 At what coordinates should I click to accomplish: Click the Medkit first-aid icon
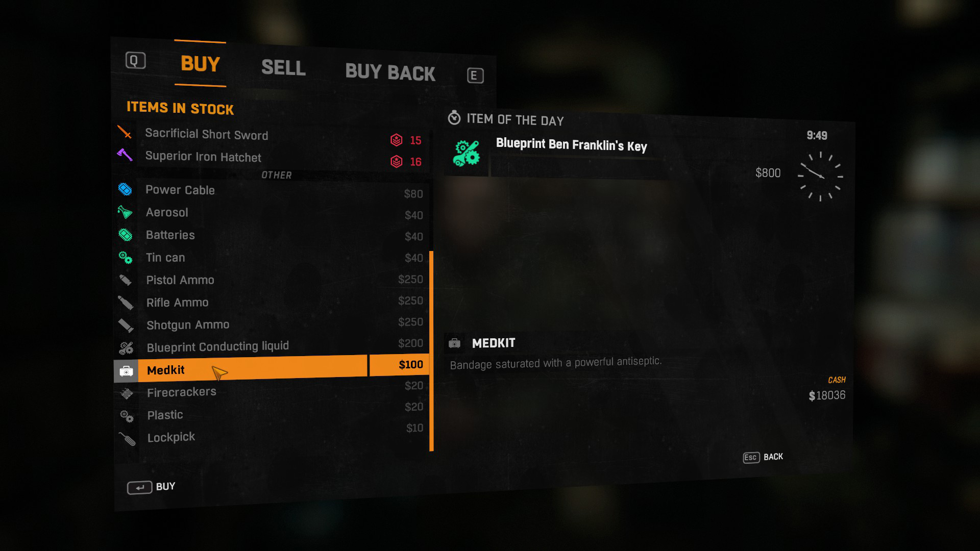tap(127, 369)
